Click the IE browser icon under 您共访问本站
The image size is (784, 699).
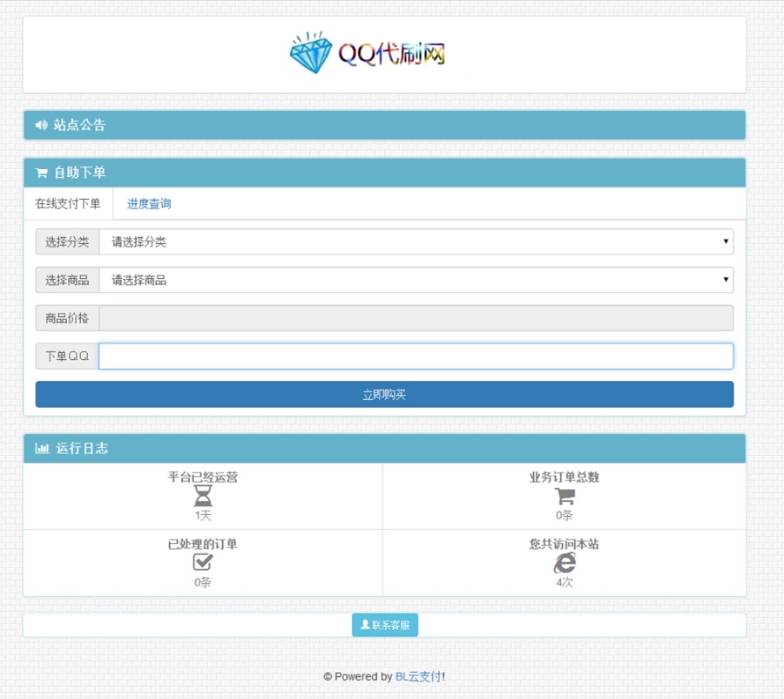564,563
